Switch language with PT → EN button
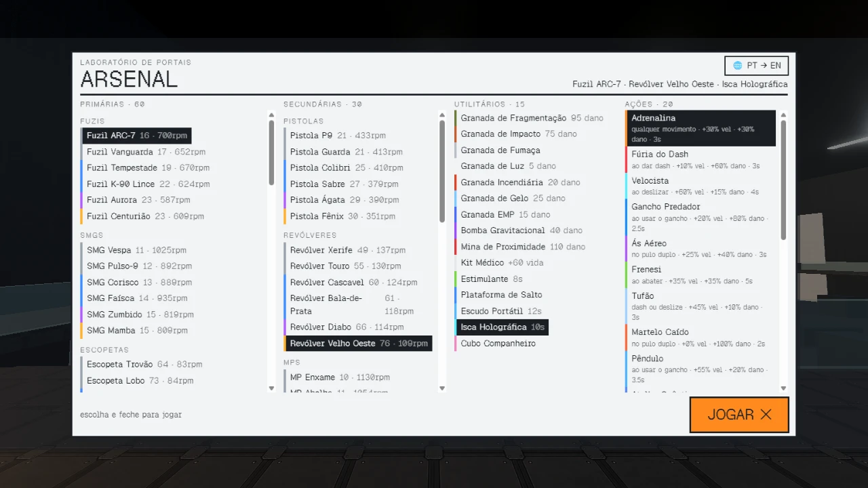 tap(757, 66)
